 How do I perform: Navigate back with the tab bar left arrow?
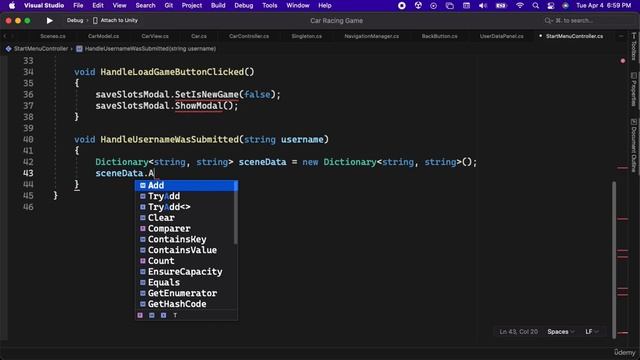tap(5, 36)
